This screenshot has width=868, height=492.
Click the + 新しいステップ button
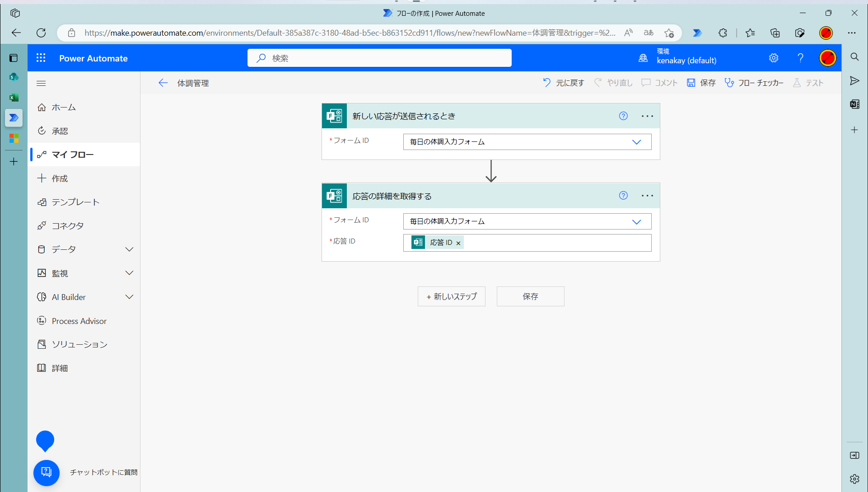coord(451,296)
